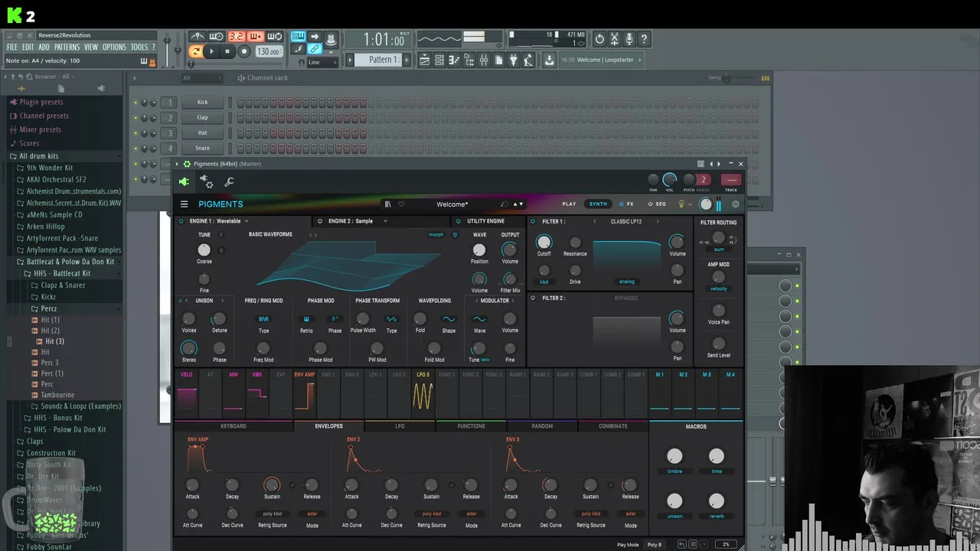
Task: Click the plugin picker plug icon in the toolbar
Action: point(514,60)
